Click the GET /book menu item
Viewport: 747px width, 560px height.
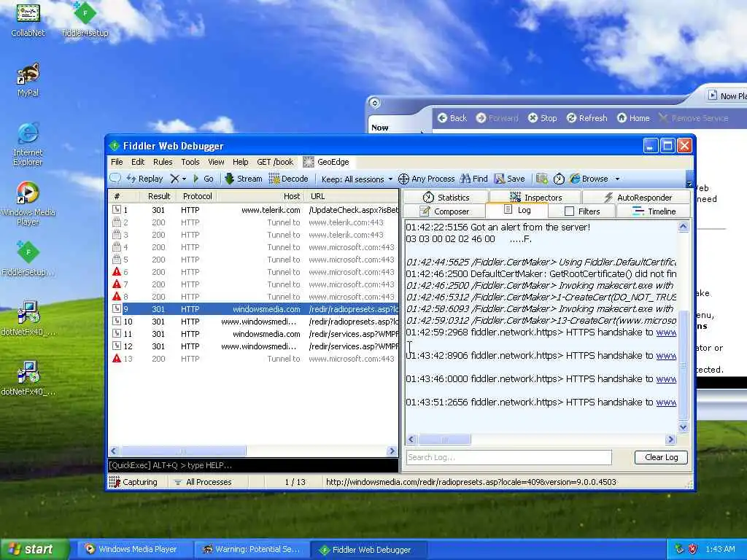pos(275,162)
